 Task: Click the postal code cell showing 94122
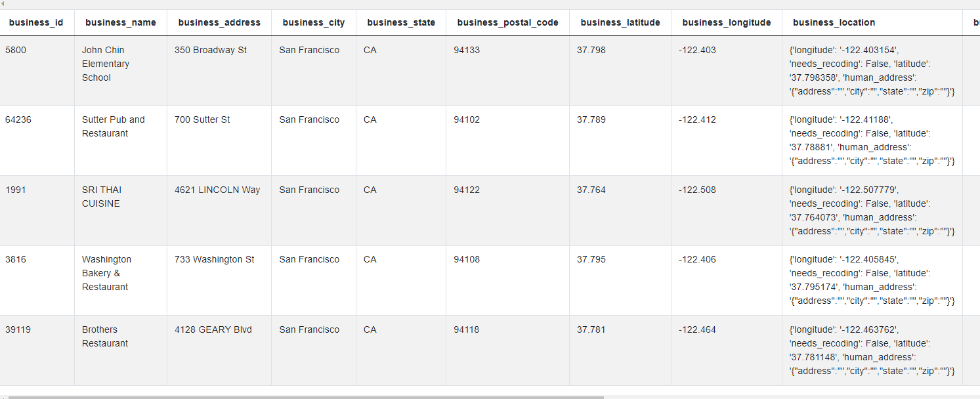tap(467, 190)
